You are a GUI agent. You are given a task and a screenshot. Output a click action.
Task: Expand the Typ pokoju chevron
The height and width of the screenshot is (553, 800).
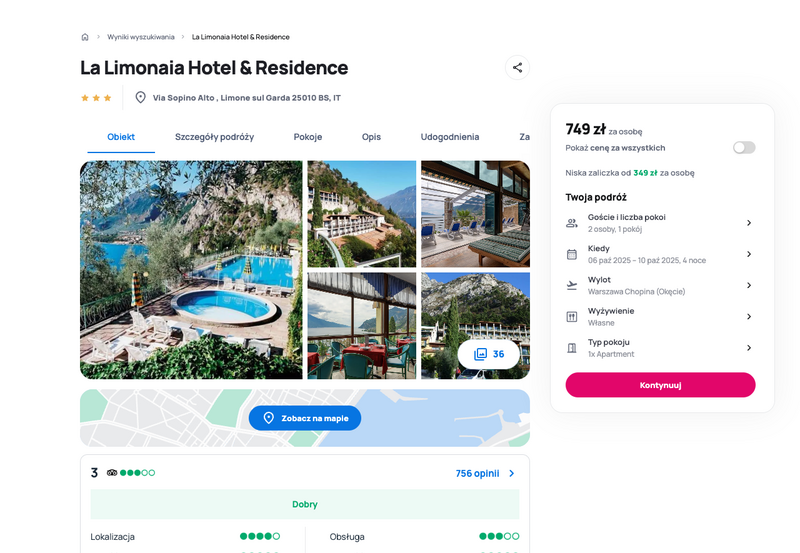(749, 348)
